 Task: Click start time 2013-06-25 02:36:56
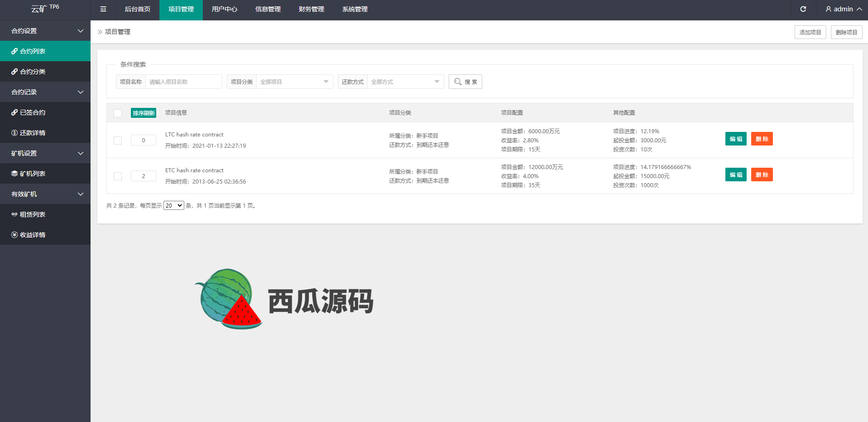(x=219, y=182)
